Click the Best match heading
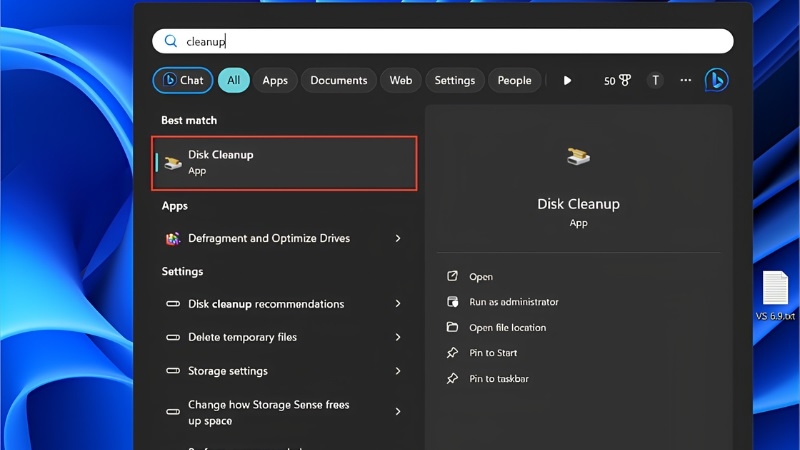800x450 pixels. click(x=189, y=120)
